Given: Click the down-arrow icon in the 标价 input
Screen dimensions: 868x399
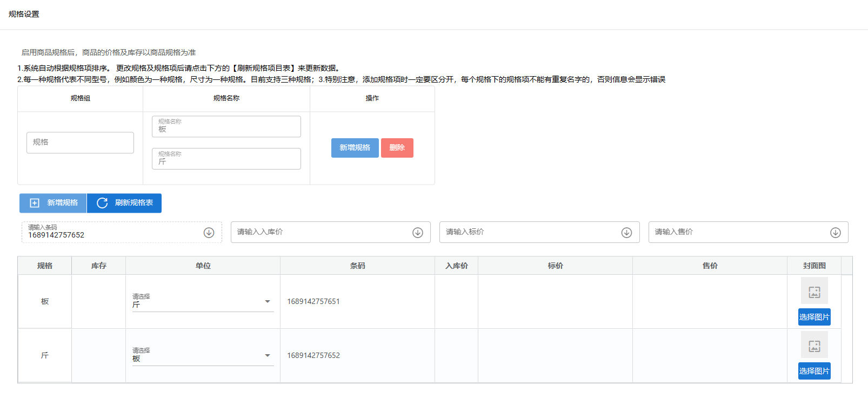Looking at the screenshot, I should [626, 232].
